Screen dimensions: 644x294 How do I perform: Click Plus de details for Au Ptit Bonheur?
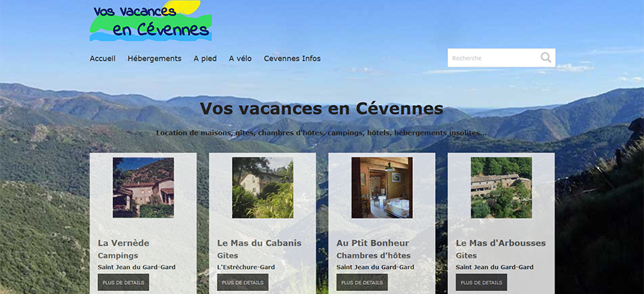pos(362,283)
